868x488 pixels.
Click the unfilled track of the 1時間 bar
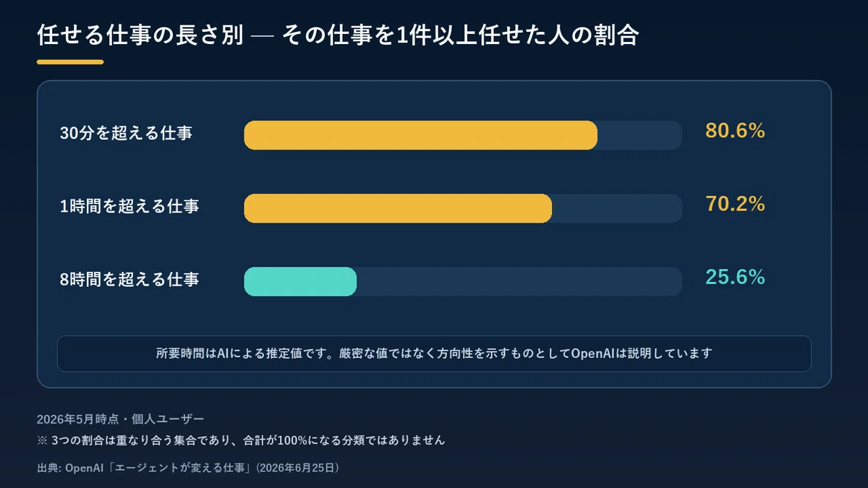617,208
